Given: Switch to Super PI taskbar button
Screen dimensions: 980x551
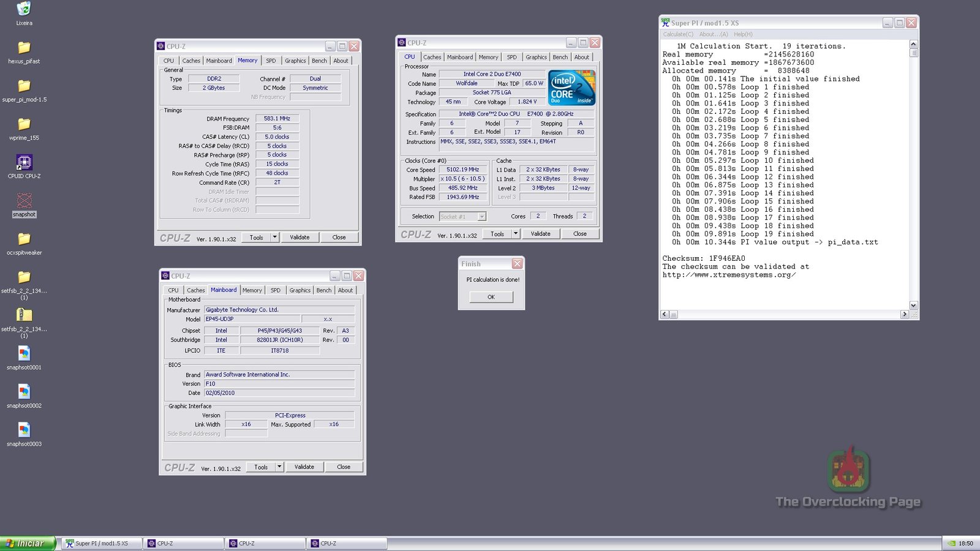Looking at the screenshot, I should (x=101, y=543).
